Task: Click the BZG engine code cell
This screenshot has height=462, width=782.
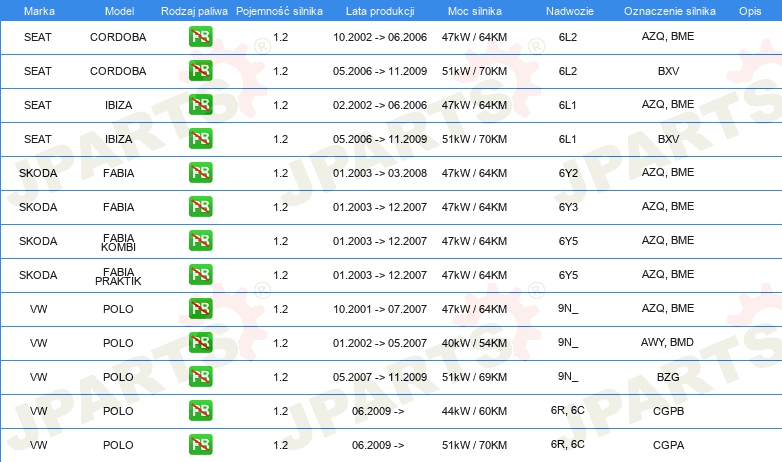Action: point(668,377)
